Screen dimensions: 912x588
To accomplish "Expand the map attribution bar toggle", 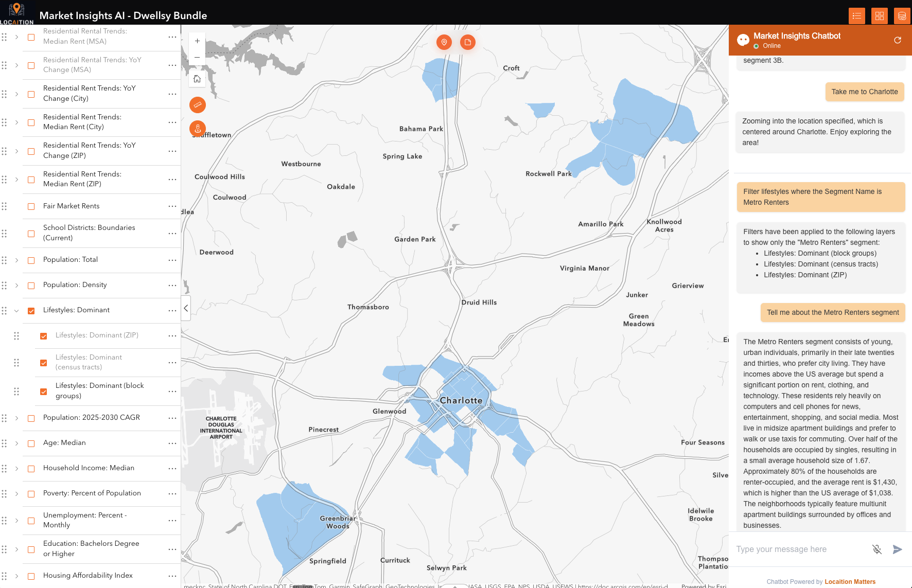I will [455, 585].
